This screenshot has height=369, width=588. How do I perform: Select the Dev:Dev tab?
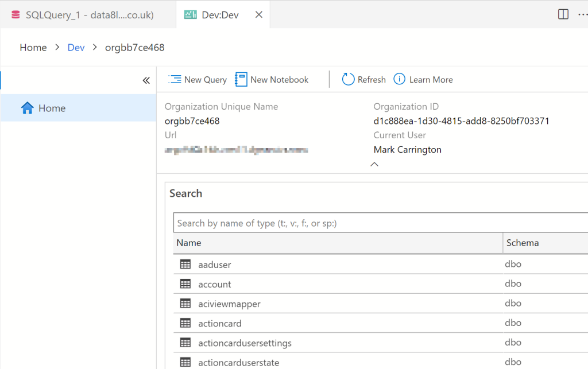coord(223,14)
